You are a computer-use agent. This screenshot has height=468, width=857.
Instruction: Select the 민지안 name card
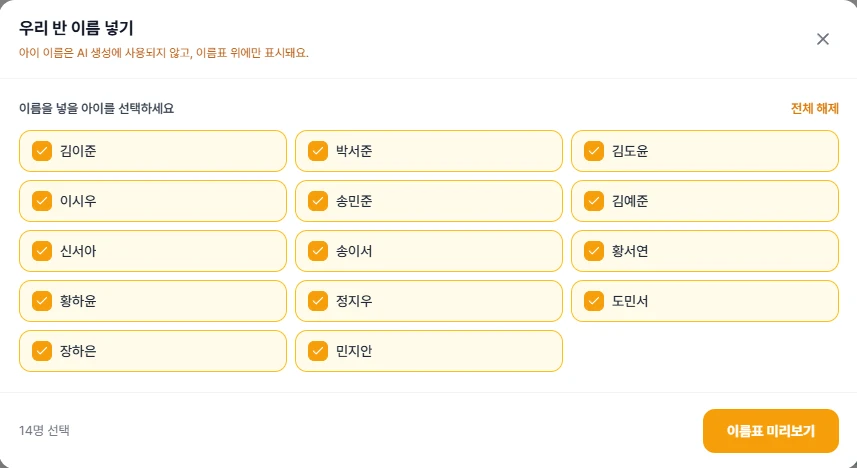click(x=429, y=351)
